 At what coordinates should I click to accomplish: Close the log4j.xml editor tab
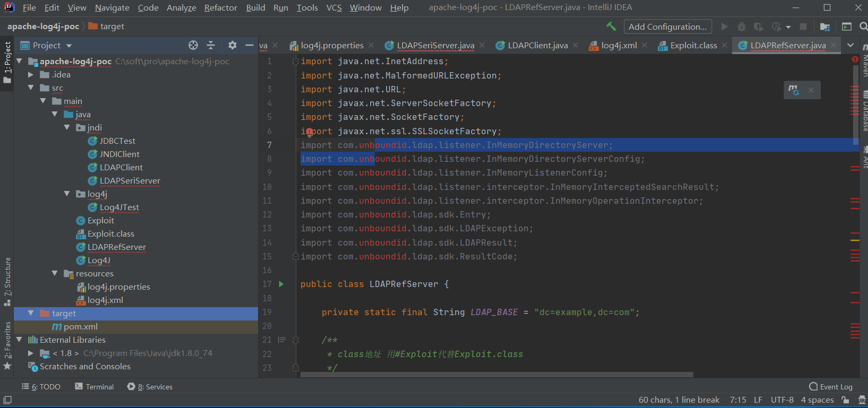[644, 46]
